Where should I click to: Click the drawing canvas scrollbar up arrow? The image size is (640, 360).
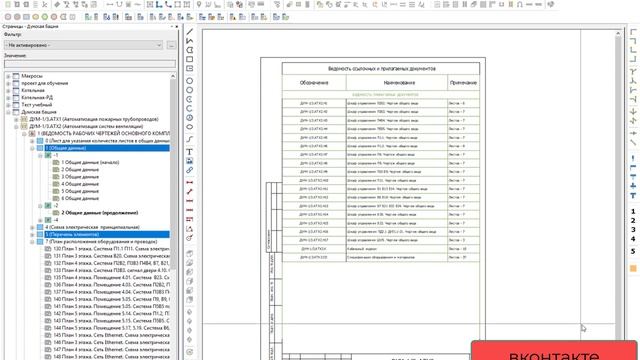point(618,33)
